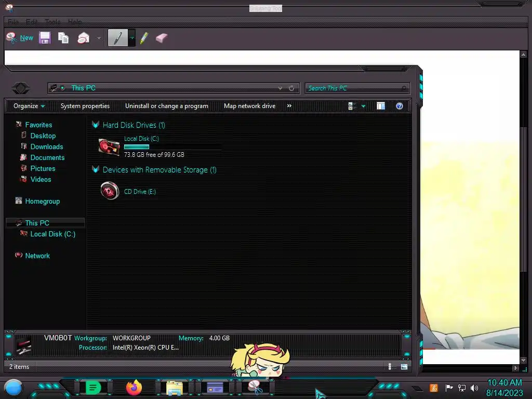Open the Pen options dropdown arrow
Screen dimensions: 532x399
point(132,37)
